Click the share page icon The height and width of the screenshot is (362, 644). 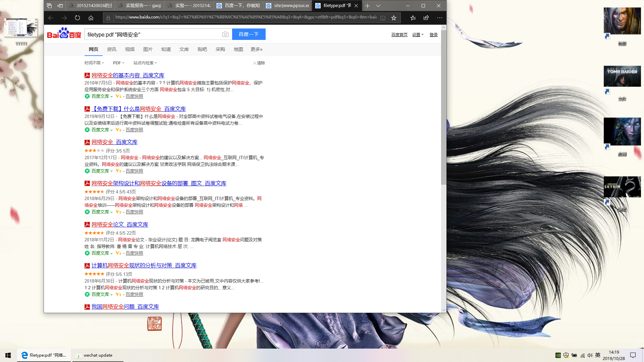click(x=426, y=18)
